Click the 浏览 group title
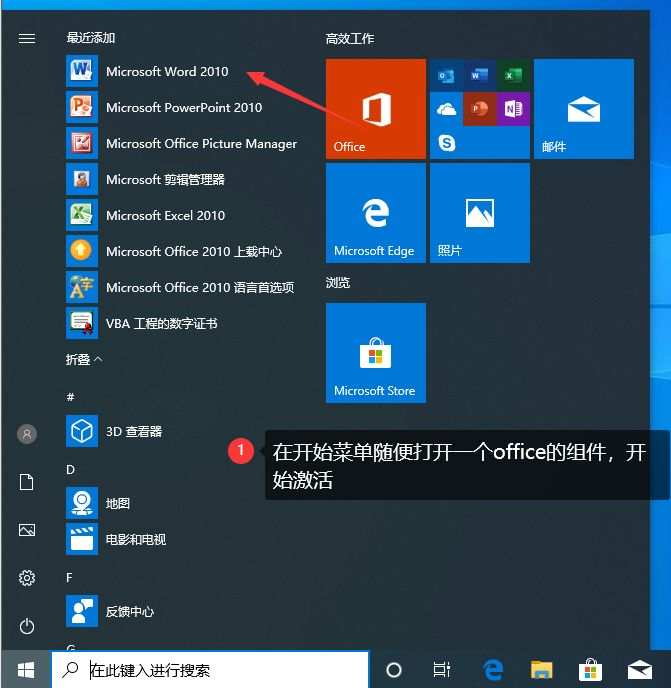 pyautogui.click(x=337, y=283)
